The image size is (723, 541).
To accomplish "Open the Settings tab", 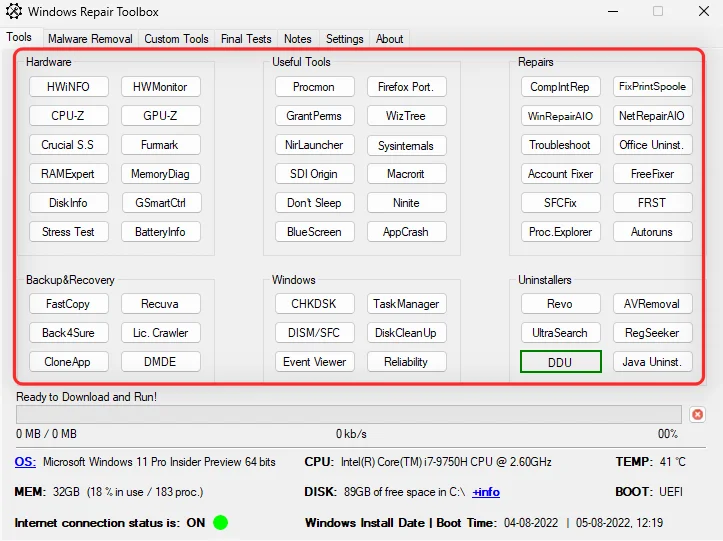I will [345, 39].
